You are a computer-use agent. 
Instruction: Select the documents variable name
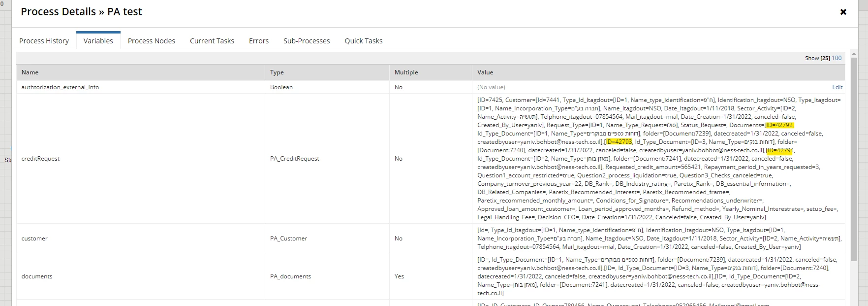[37, 276]
